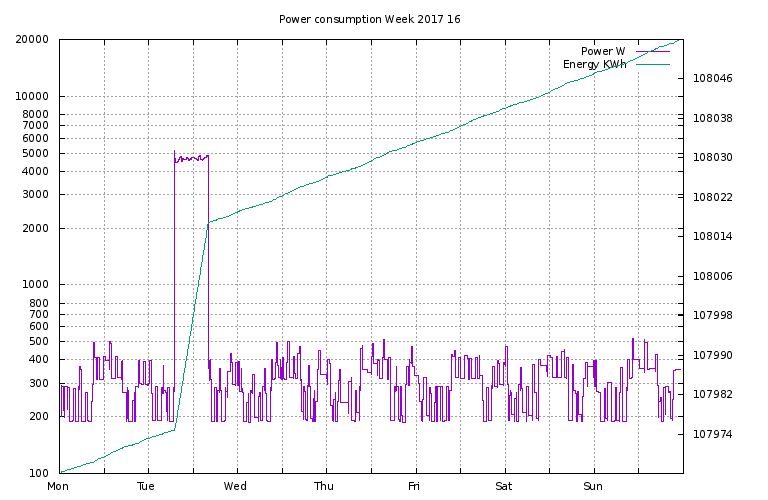Click the '108038' right axis label
The image size is (768, 500).
click(713, 118)
